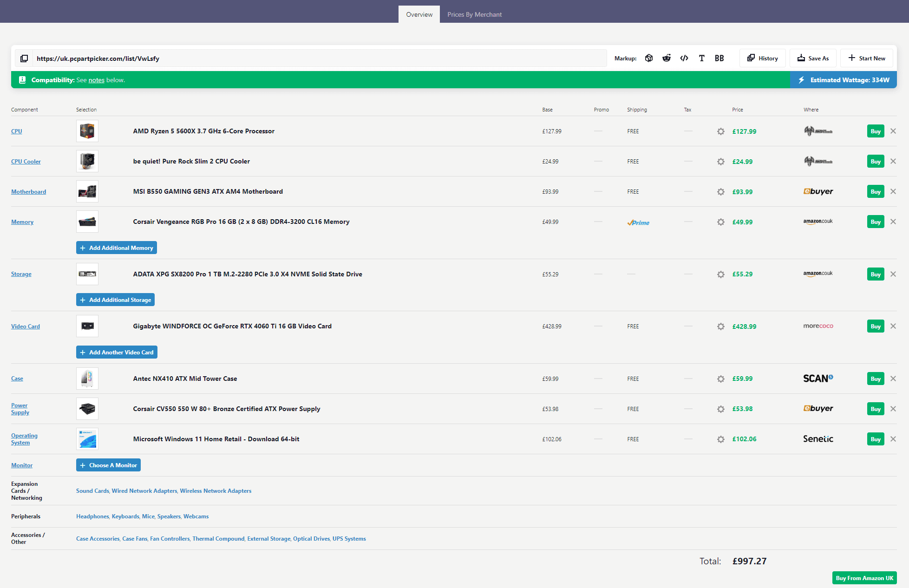Open the Senetic merchant logo
909x588 pixels.
[x=818, y=439]
